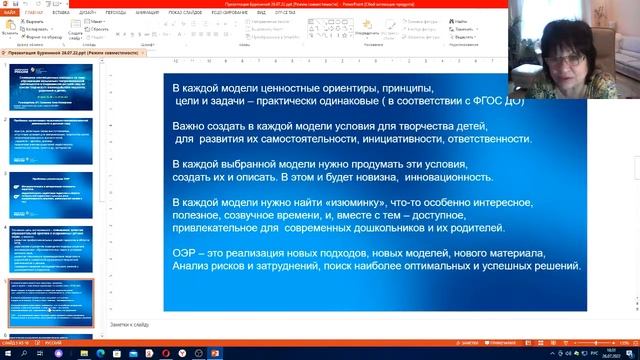Select slide 4 thumbnail
Screen dimensions: 640x360
click(x=51, y=249)
